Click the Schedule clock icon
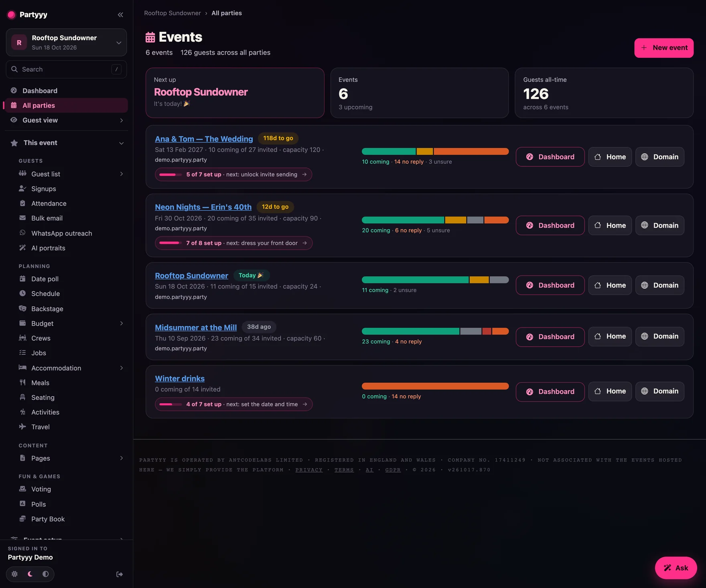The width and height of the screenshot is (706, 588). tap(22, 293)
